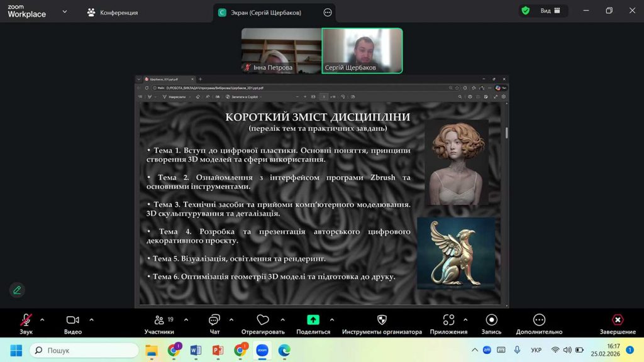Viewport: 644px width, 362px height.
Task: Open the Apps icon
Action: [x=448, y=320]
